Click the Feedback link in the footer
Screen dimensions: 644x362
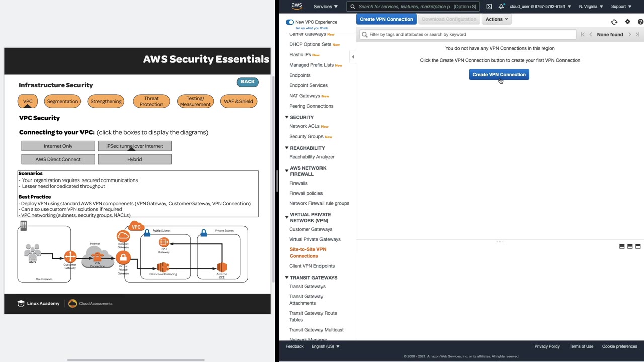[295, 346]
